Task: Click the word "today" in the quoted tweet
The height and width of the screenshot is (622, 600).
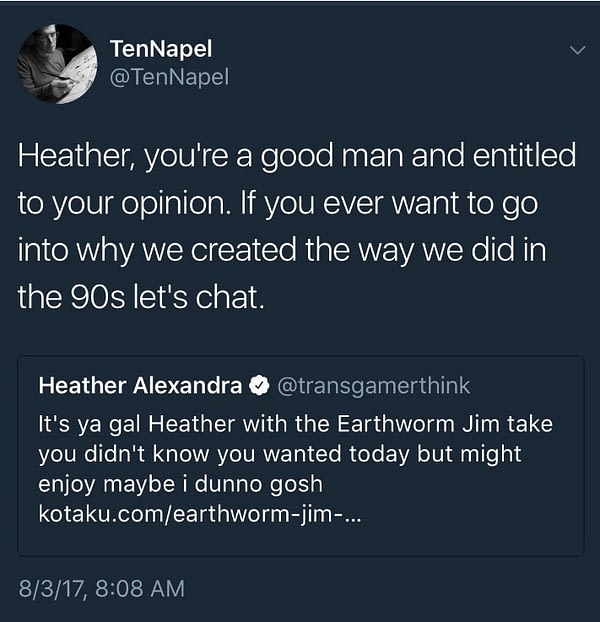Action: coord(379,455)
